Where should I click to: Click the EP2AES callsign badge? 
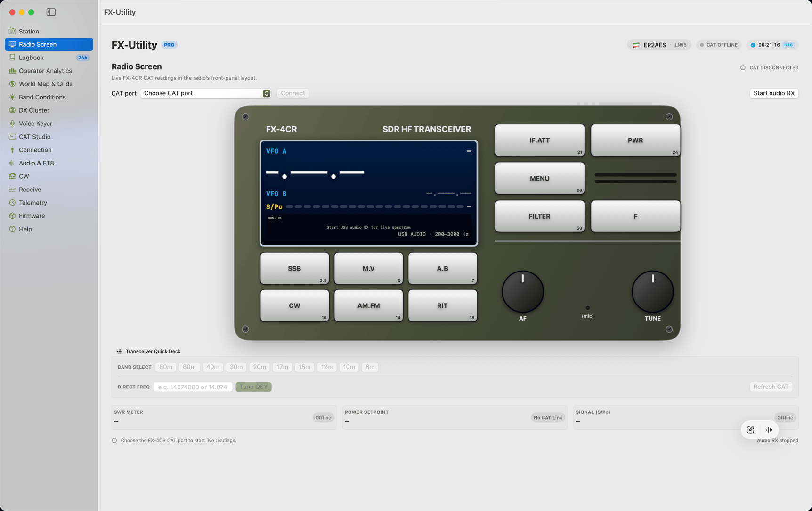point(659,45)
